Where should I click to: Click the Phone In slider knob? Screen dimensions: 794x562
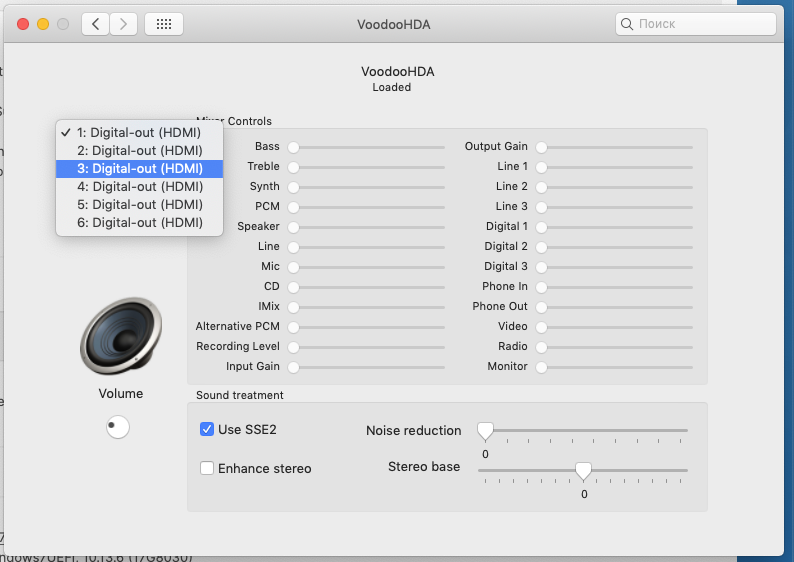[x=541, y=287]
